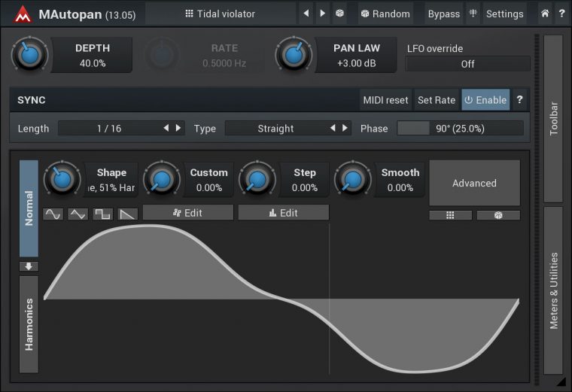Select the sine wave shape icon
Image resolution: width=572 pixels, height=392 pixels.
(53, 214)
